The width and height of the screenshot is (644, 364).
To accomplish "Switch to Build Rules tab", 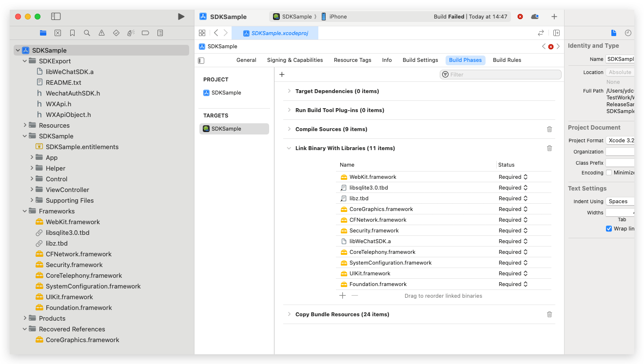I will pos(507,60).
